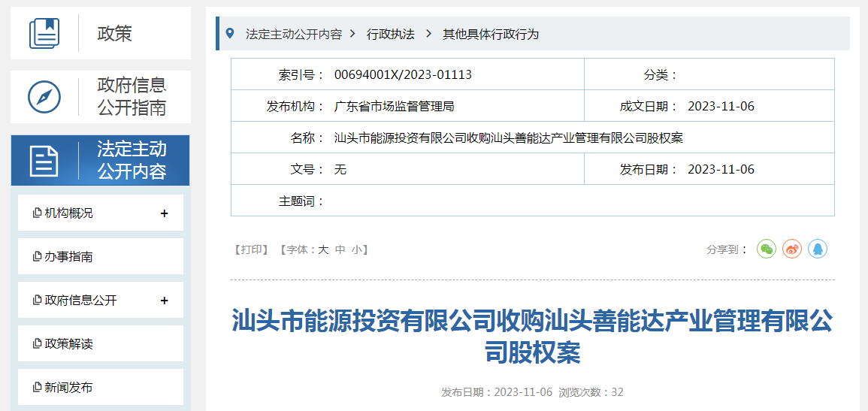The height and width of the screenshot is (411, 868).
Task: Click the 打印 print link
Action: (252, 249)
